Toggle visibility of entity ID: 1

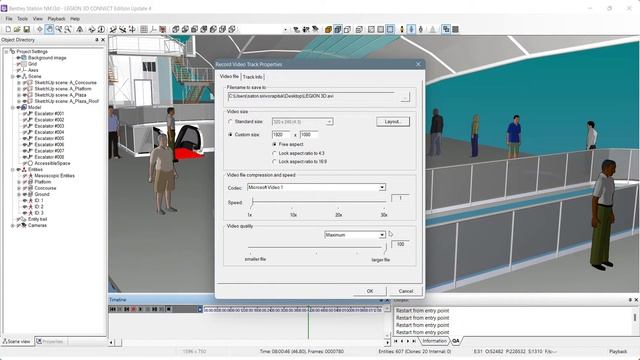point(24,200)
